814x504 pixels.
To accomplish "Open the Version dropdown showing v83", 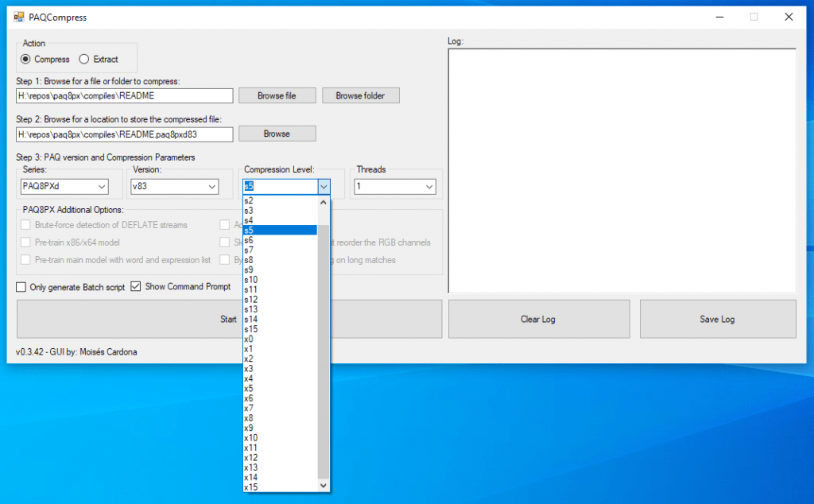I will pos(174,186).
